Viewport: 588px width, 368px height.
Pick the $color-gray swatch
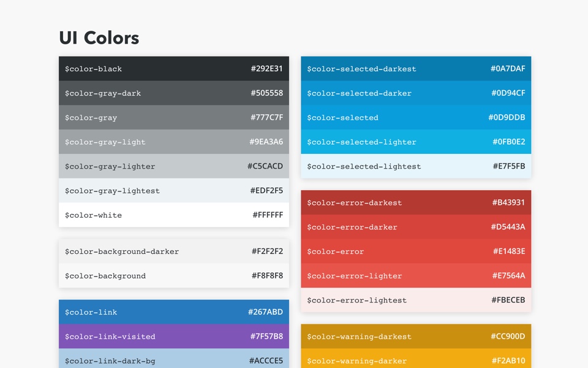[x=173, y=118]
